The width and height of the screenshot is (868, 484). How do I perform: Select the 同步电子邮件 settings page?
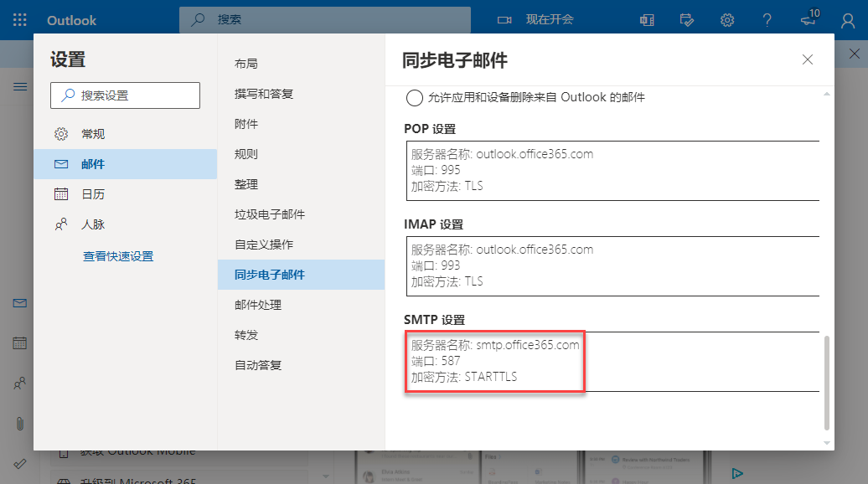(x=301, y=275)
